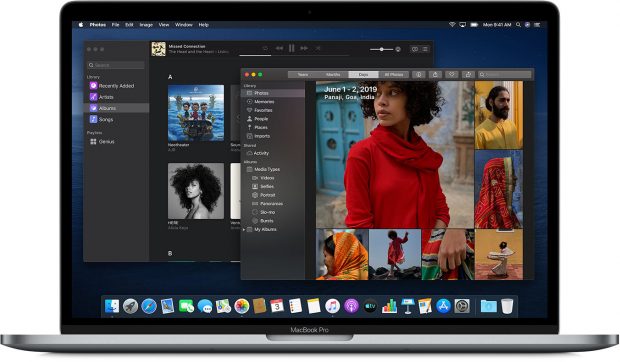
Task: Click the Favorite heart button in Photos
Action: click(452, 74)
